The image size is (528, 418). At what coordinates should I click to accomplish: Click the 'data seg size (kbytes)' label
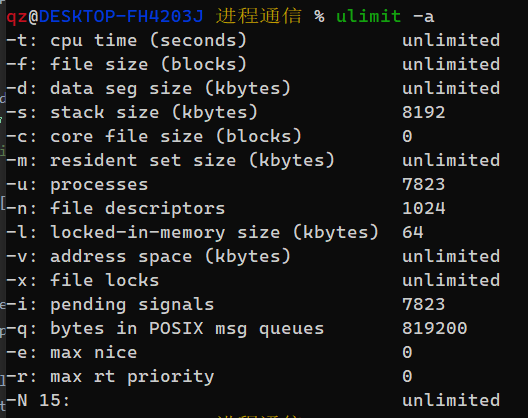coord(170,89)
